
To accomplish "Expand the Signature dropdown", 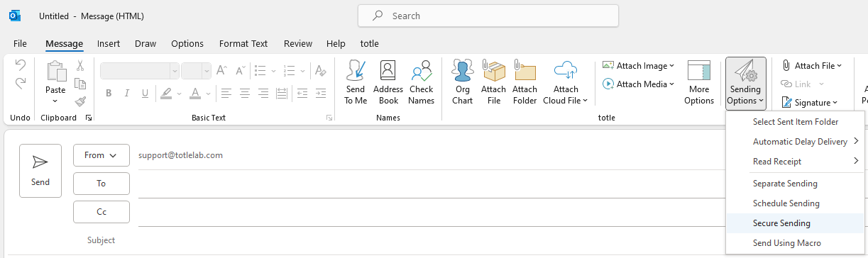I will [x=810, y=102].
